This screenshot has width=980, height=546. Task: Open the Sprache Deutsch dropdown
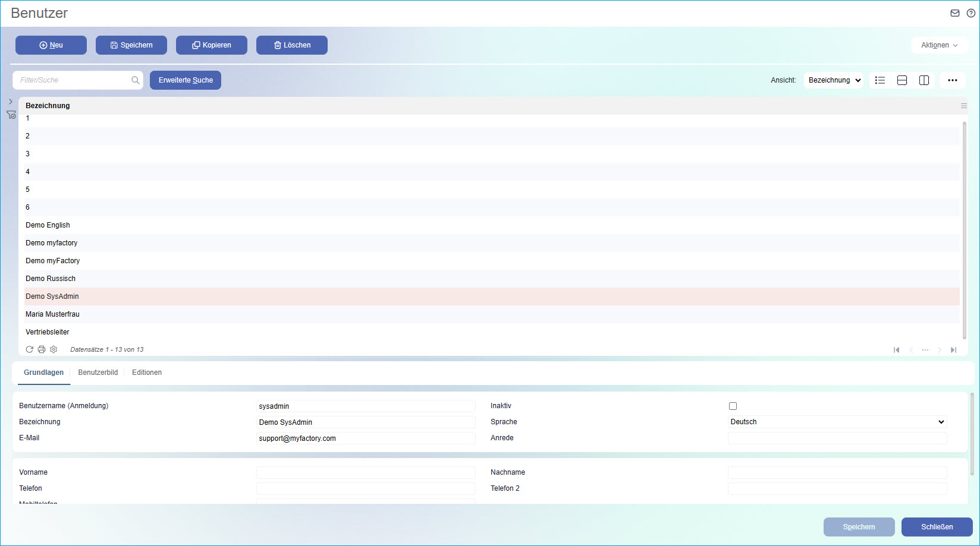(x=837, y=422)
